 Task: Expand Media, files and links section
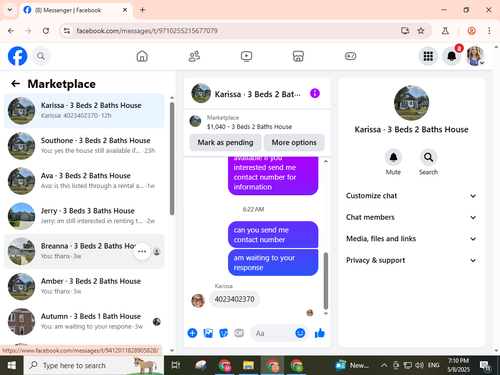(411, 239)
